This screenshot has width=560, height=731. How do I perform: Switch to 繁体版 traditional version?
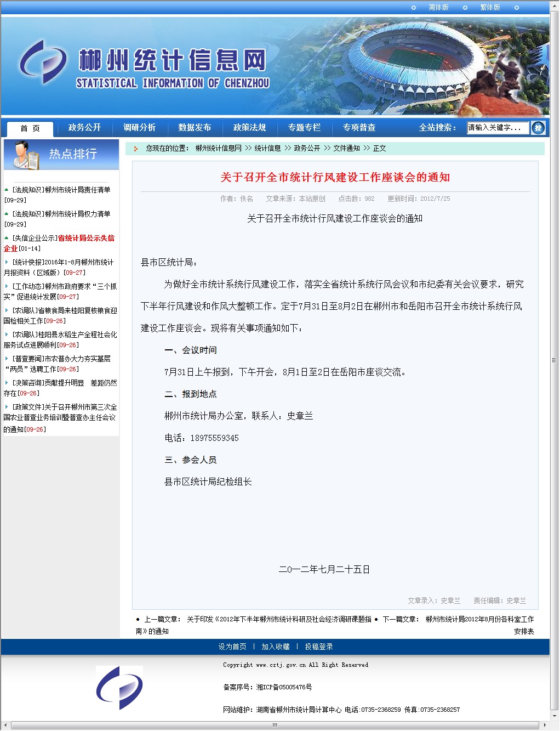[490, 7]
